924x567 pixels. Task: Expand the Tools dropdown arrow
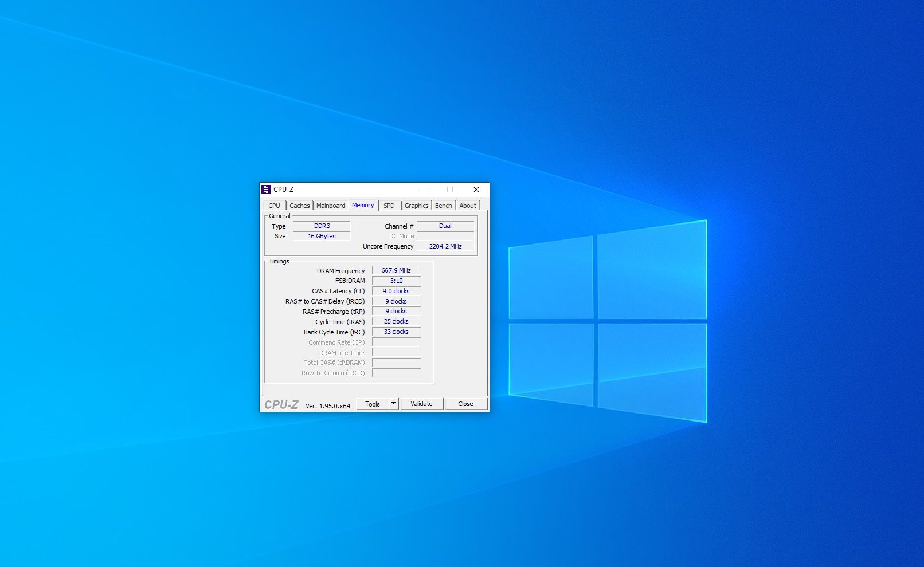point(394,404)
